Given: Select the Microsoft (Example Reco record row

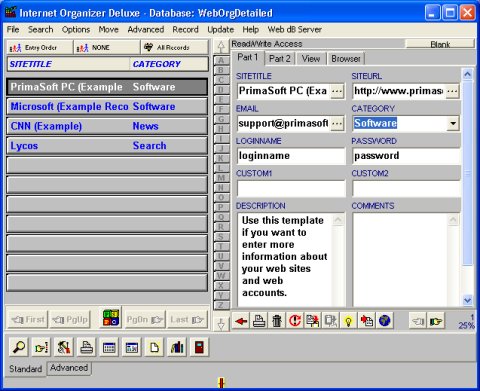Looking at the screenshot, I should pos(107,106).
